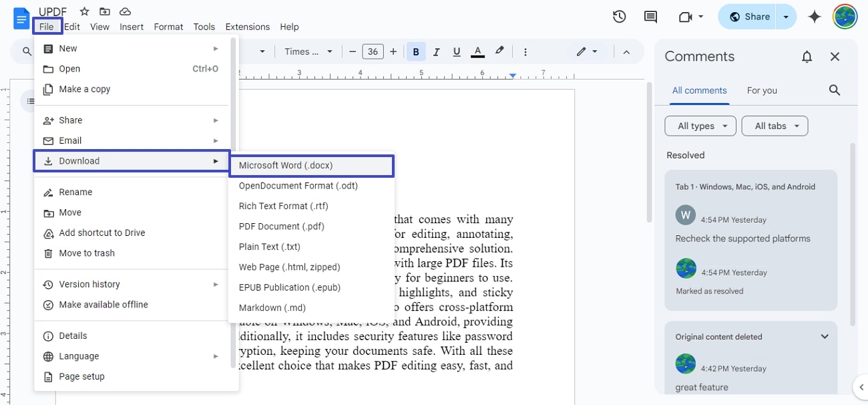Open Gemini using the sparkle icon
The image size is (868, 405).
coord(815,17)
